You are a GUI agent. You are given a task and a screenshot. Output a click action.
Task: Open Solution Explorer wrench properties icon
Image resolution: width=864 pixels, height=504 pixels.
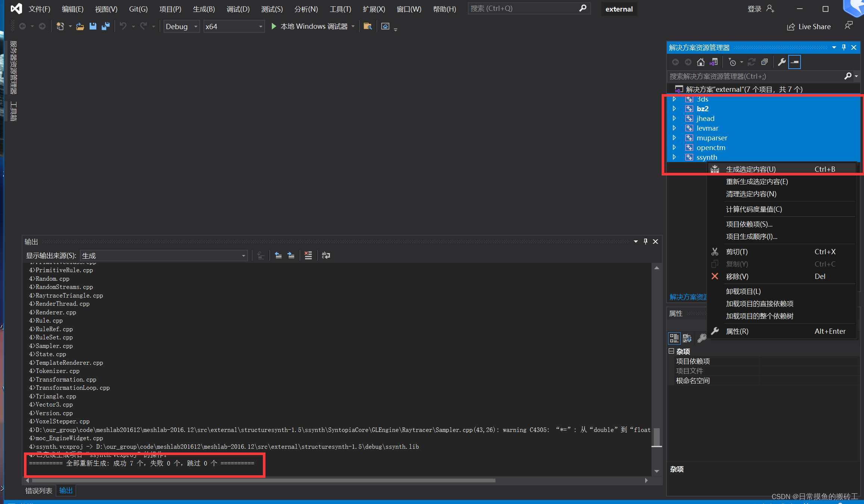782,62
